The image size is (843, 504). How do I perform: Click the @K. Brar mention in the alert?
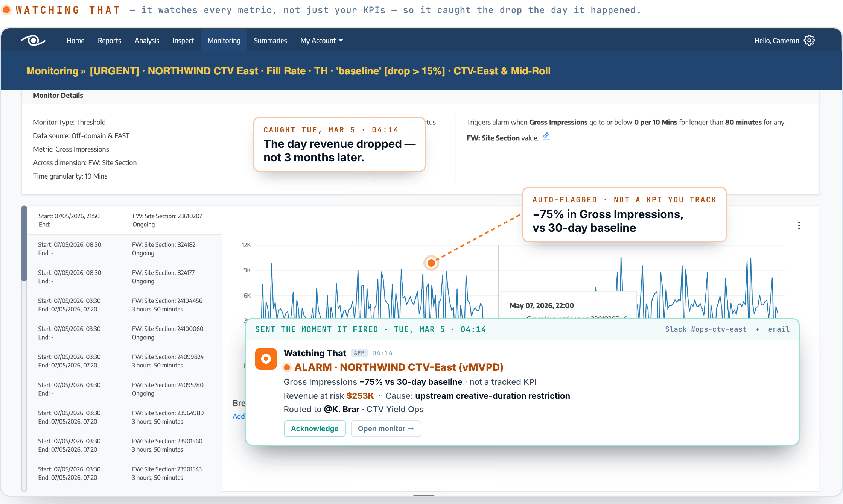pyautogui.click(x=342, y=409)
